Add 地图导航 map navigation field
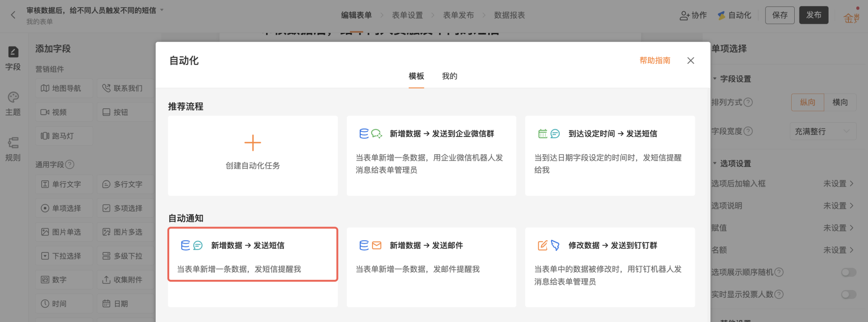 tap(64, 88)
